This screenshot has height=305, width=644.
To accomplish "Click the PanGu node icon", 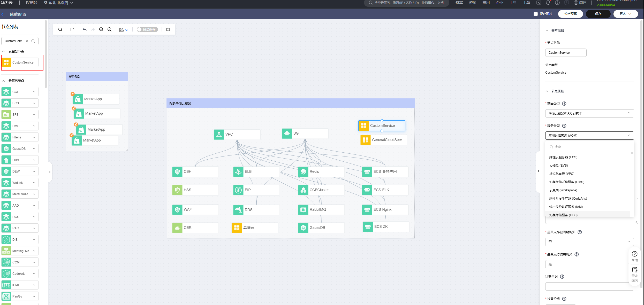I will tap(6, 296).
